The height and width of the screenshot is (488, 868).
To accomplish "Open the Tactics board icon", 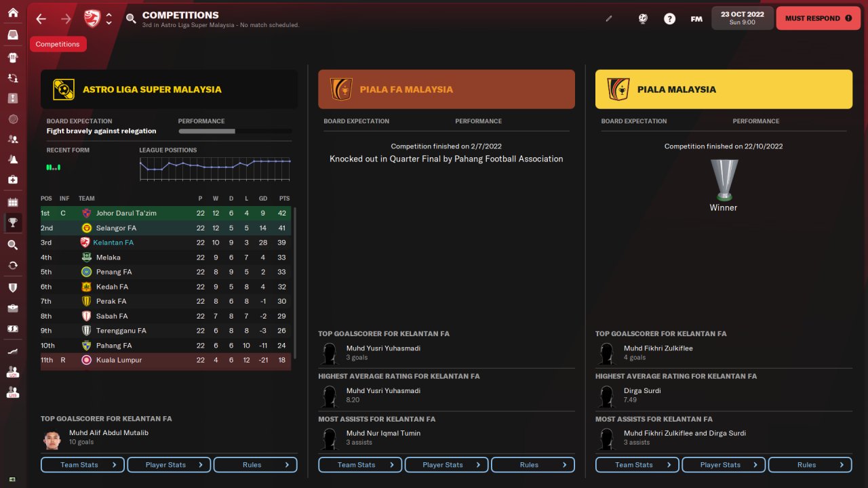I will 12,99.
